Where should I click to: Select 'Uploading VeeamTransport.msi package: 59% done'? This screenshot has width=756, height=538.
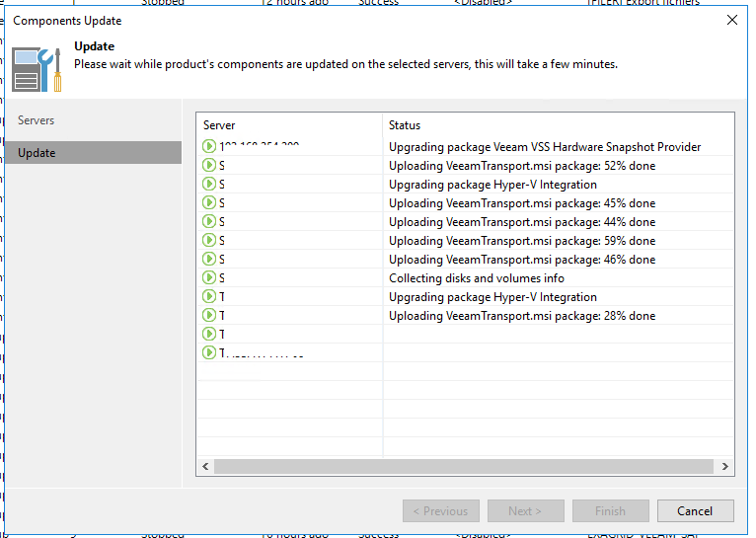(522, 241)
